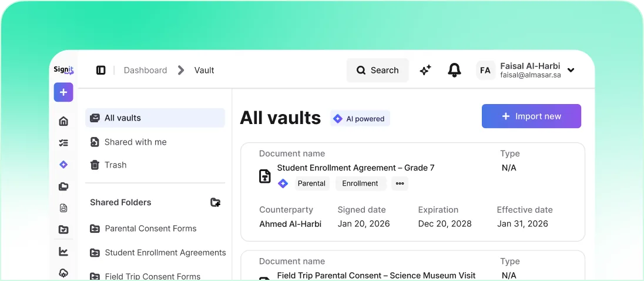
Task: Expand the Faisal Al-Harbi account dropdown
Action: click(571, 71)
